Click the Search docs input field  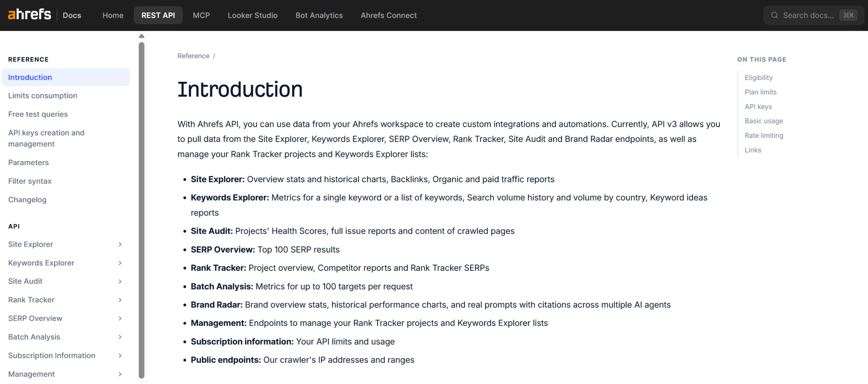point(814,15)
